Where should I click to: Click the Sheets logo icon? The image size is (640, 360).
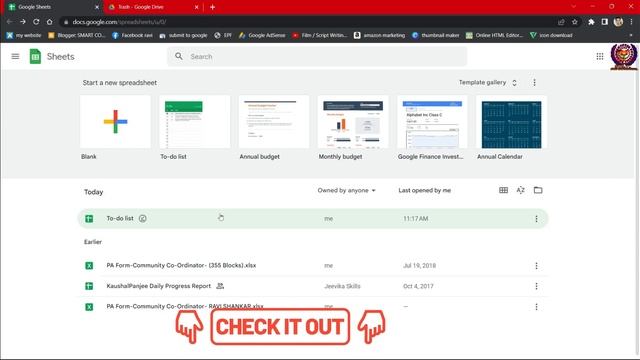click(36, 56)
